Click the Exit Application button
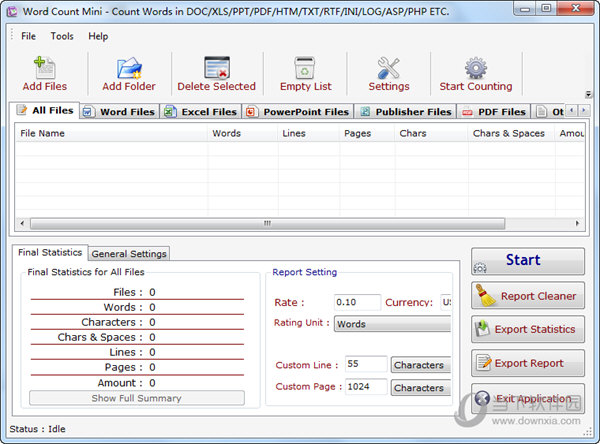Viewport: 600px width, 444px height. (x=528, y=398)
